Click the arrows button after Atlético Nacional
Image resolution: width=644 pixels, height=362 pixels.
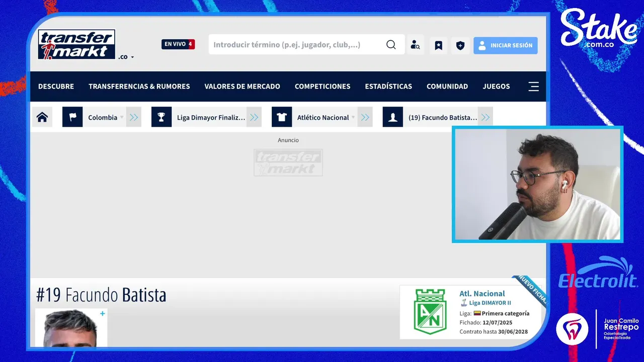(365, 117)
